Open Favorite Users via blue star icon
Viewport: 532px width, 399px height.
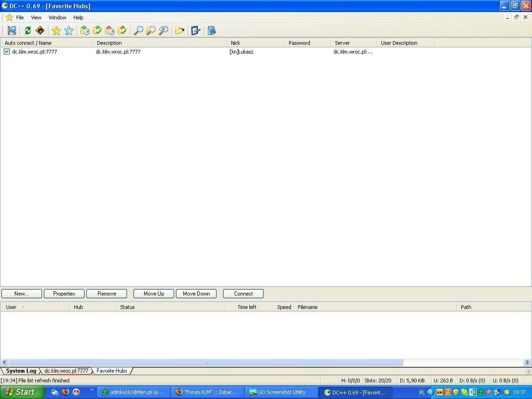coord(69,30)
